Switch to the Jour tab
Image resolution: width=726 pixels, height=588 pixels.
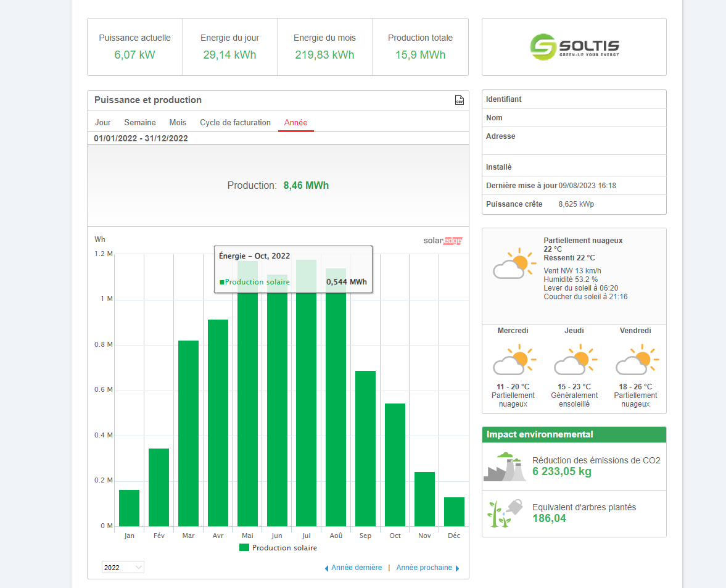click(103, 123)
